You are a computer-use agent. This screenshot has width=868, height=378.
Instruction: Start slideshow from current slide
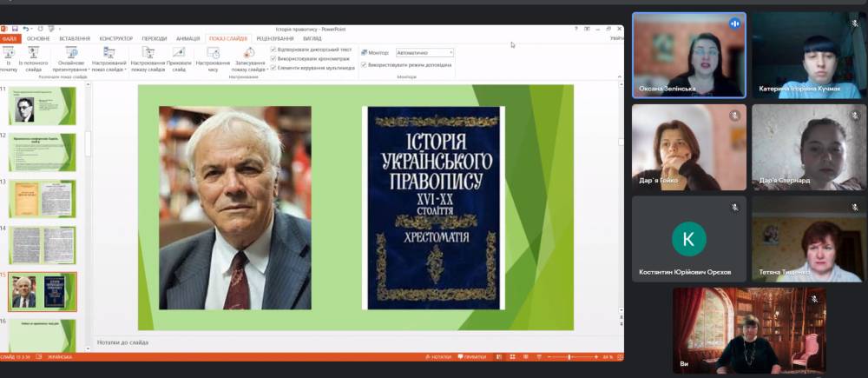(33, 54)
